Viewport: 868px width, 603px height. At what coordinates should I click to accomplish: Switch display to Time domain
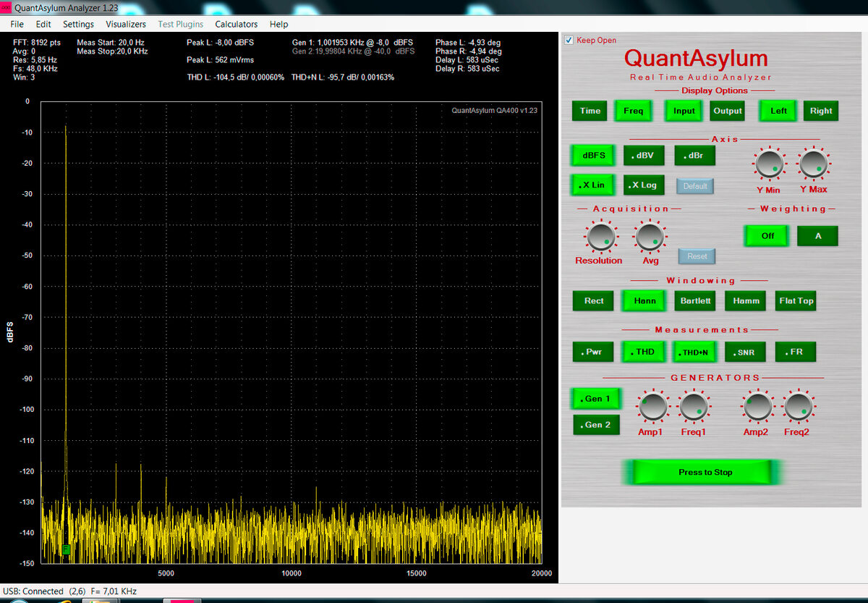click(590, 111)
